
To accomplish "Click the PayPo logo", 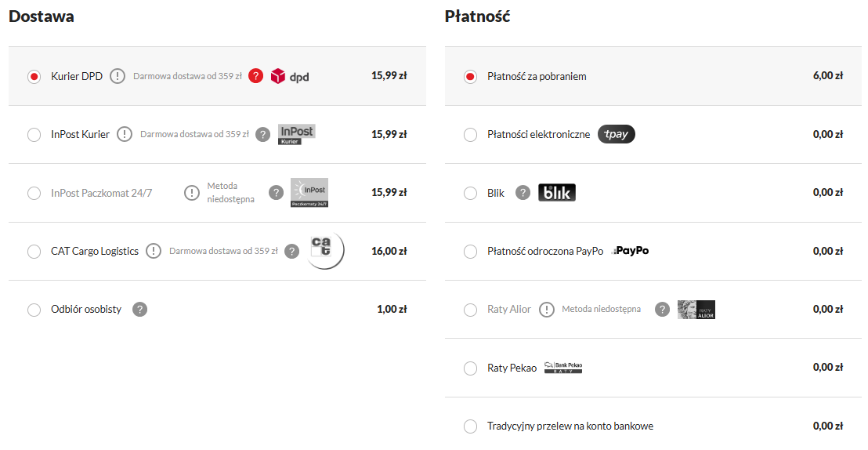I will click(x=631, y=251).
